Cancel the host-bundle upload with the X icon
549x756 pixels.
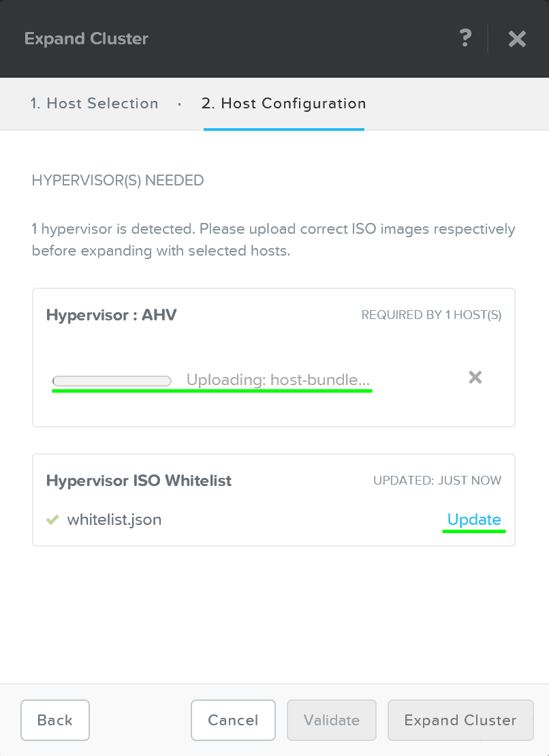pos(475,377)
